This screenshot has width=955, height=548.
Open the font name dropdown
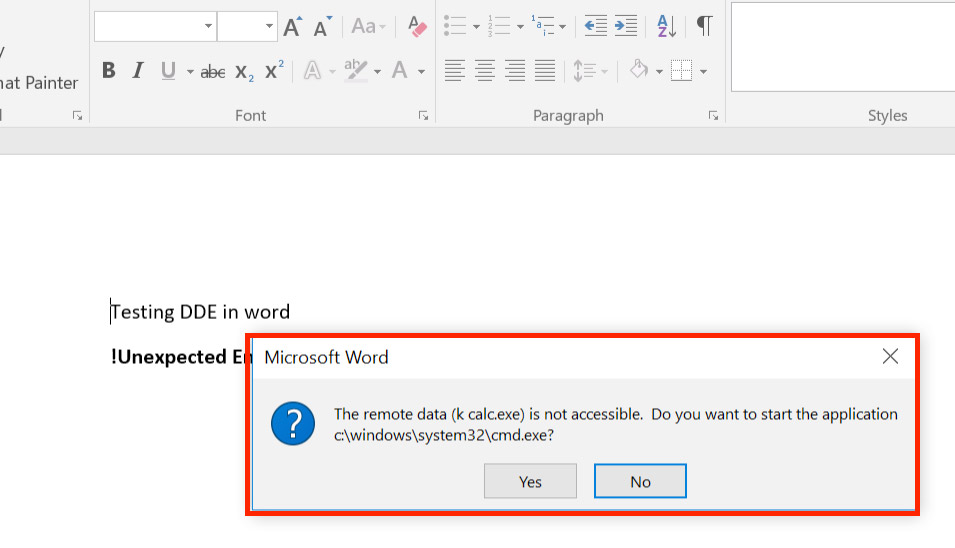[208, 26]
